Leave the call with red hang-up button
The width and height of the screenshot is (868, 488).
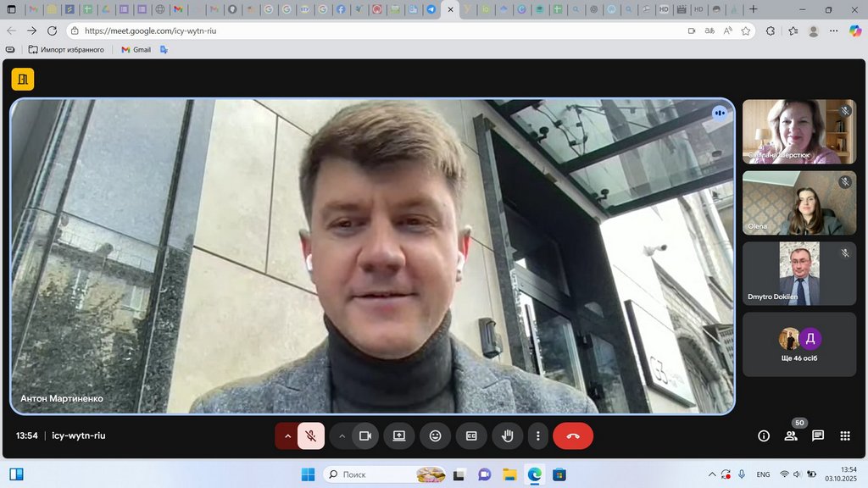573,435
